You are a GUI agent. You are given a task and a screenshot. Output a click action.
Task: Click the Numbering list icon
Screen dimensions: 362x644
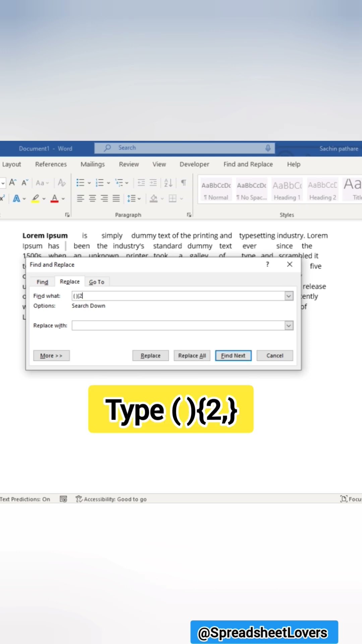(x=100, y=183)
